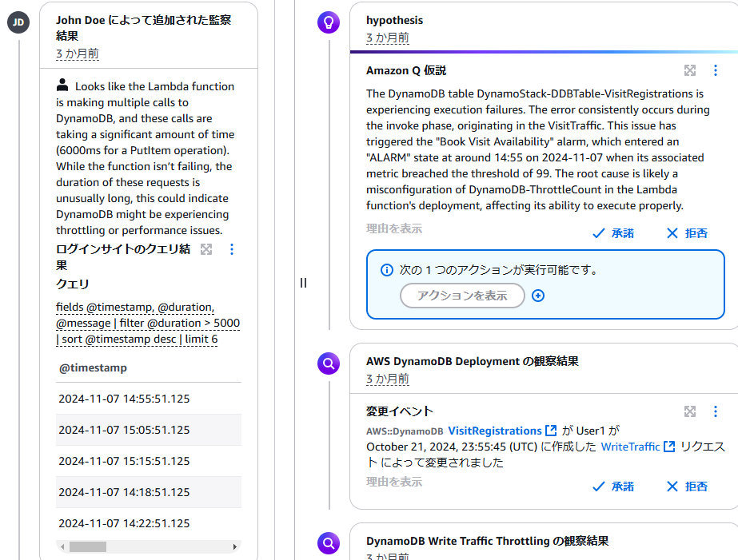Expand the Amazon Q 仮説 card
Screen dimensions: 738x560
pyautogui.click(x=690, y=70)
